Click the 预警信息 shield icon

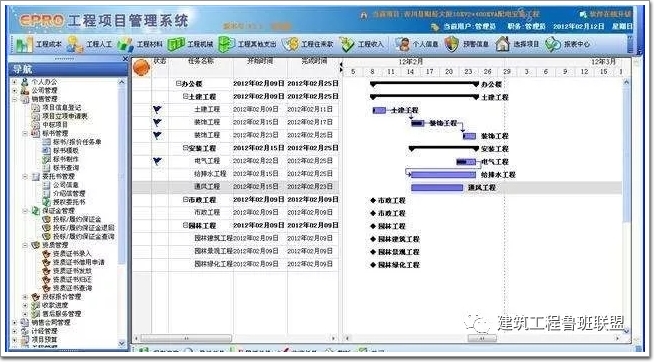pyautogui.click(x=452, y=44)
